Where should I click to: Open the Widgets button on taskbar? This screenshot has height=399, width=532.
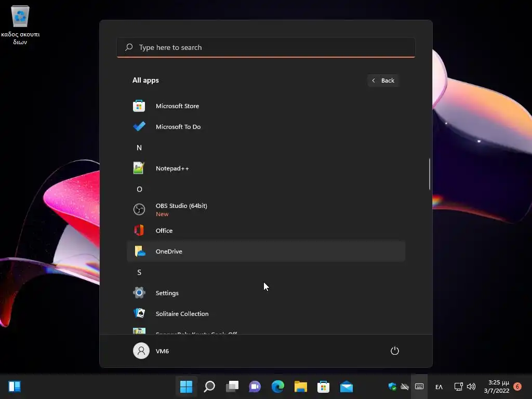click(x=15, y=387)
